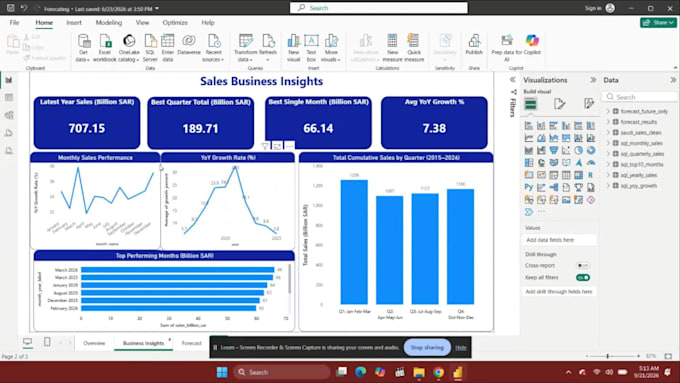Switch to the View ribbon tab
The height and width of the screenshot is (383, 680).
142,23
